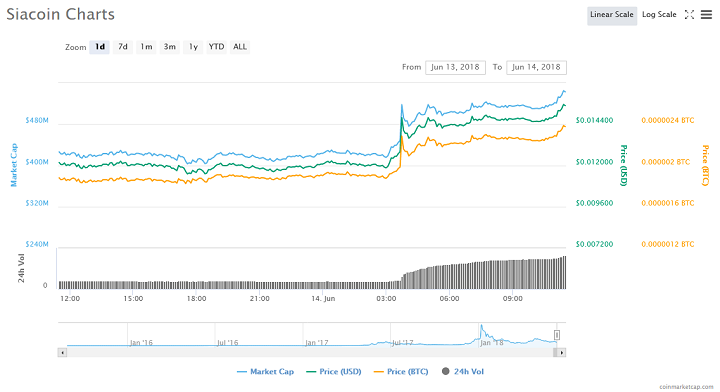Screen dimensions: 720x392
Task: Click the $0.014400 price axis label
Action: (594, 120)
